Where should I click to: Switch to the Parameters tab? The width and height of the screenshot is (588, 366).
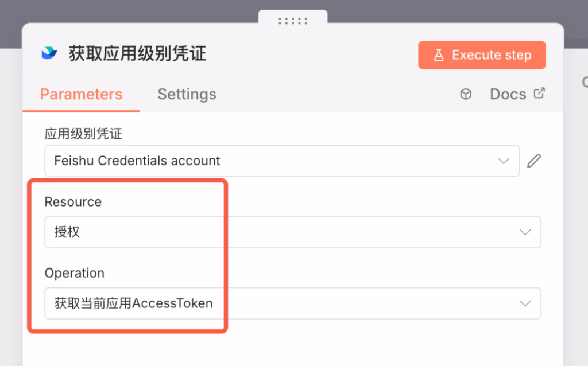[x=81, y=94]
